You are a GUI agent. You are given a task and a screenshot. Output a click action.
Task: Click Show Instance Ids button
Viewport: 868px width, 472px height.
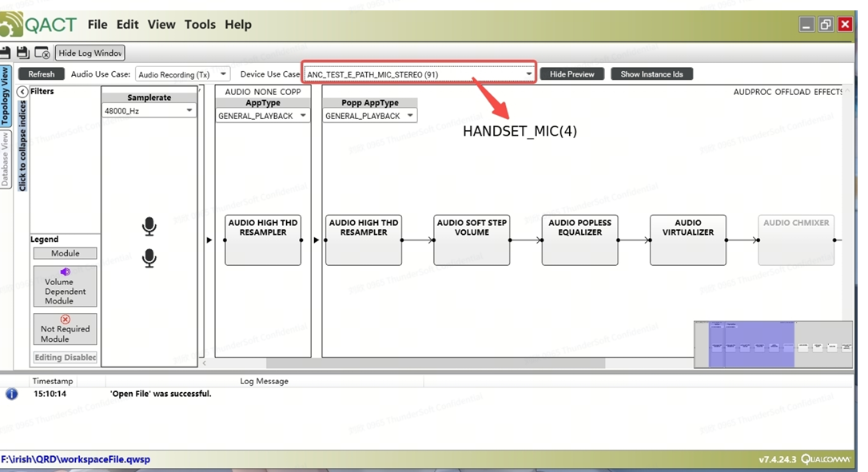(x=651, y=74)
